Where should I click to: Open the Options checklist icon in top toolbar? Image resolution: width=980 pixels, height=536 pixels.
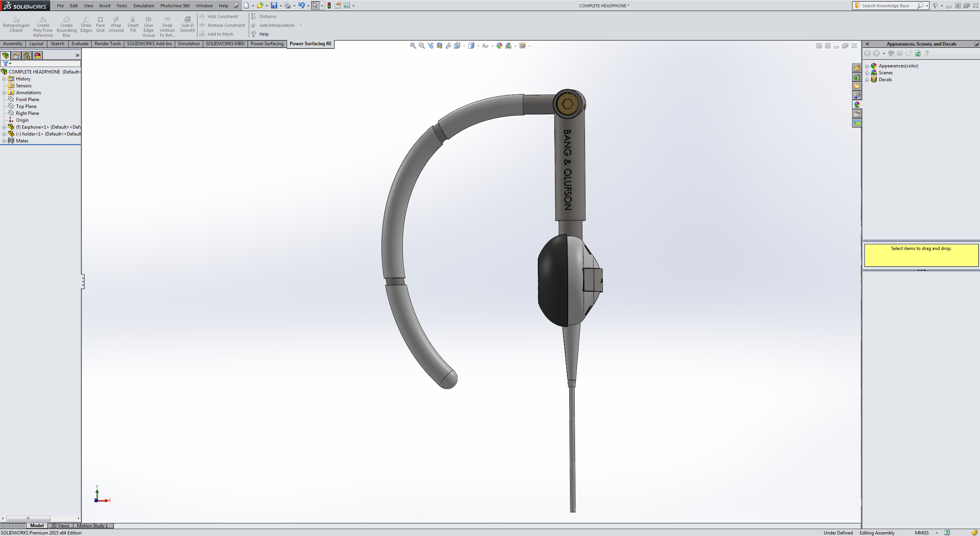pyautogui.click(x=347, y=5)
